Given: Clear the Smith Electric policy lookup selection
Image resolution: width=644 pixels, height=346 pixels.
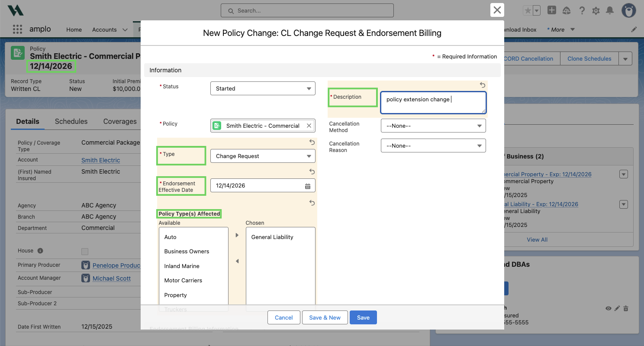Looking at the screenshot, I should click(309, 126).
